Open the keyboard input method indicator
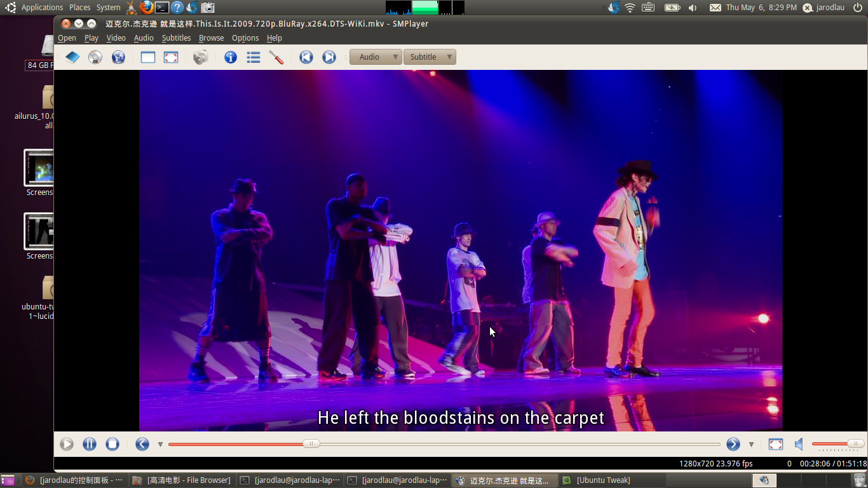Viewport: 868px width, 488px height. [x=648, y=8]
